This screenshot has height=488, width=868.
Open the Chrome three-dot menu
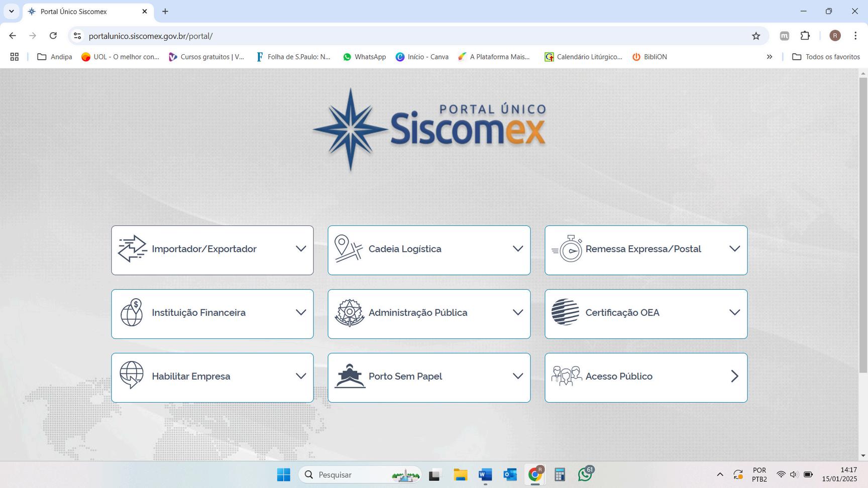point(855,36)
